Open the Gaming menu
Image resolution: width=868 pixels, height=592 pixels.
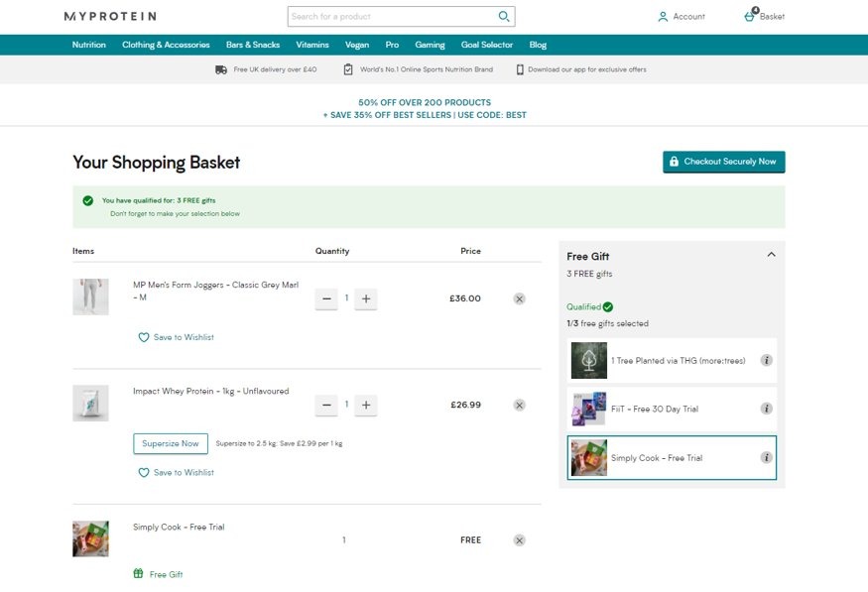(431, 45)
